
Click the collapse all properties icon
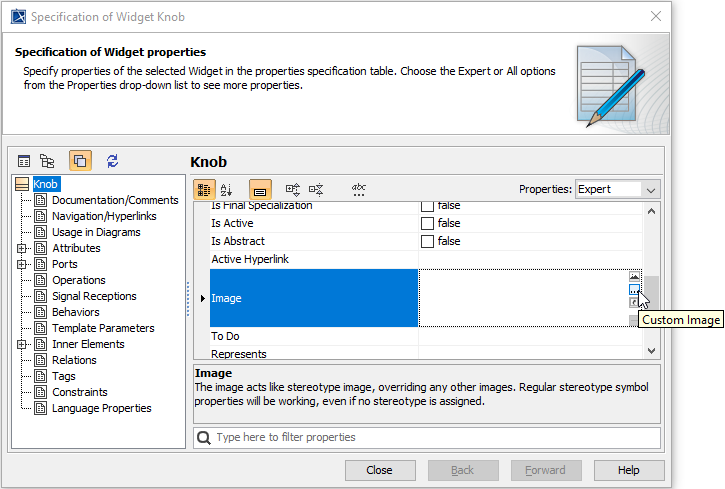click(316, 189)
